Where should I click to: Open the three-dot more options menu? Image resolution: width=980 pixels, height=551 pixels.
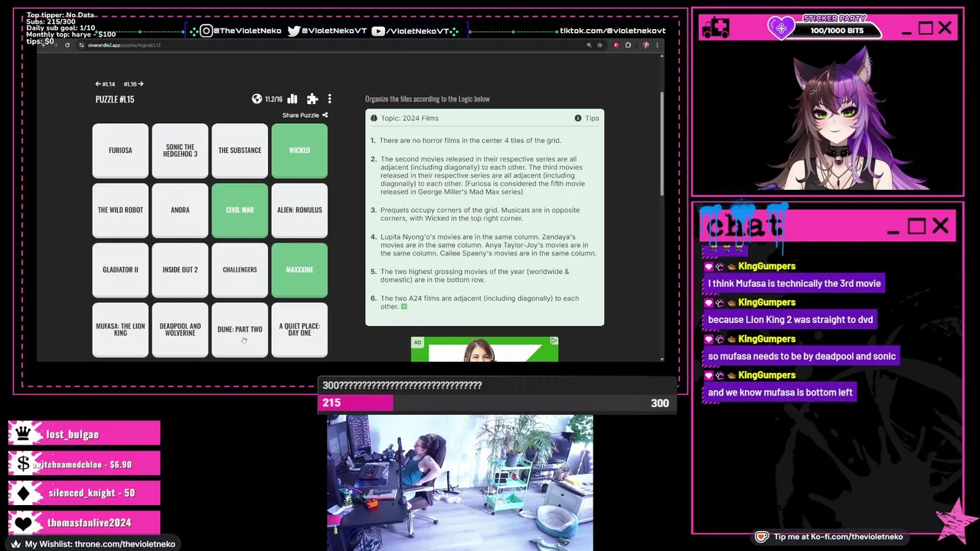(x=329, y=99)
